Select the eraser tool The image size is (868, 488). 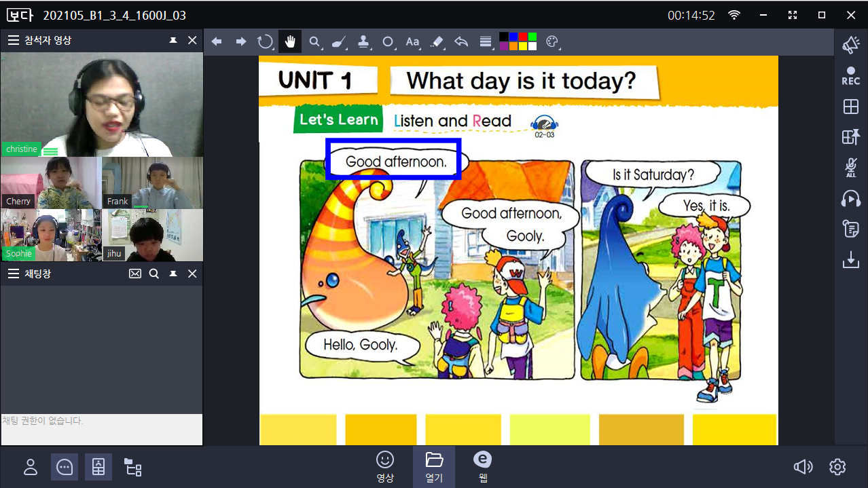[x=437, y=41]
